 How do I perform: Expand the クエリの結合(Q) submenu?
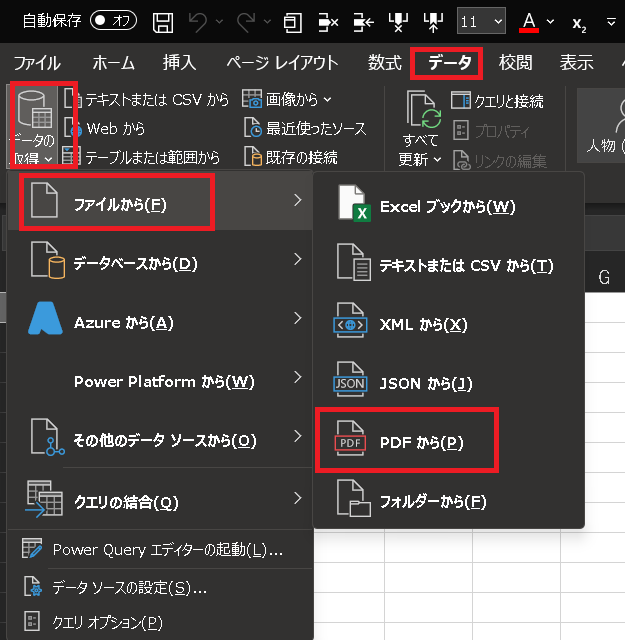click(160, 500)
